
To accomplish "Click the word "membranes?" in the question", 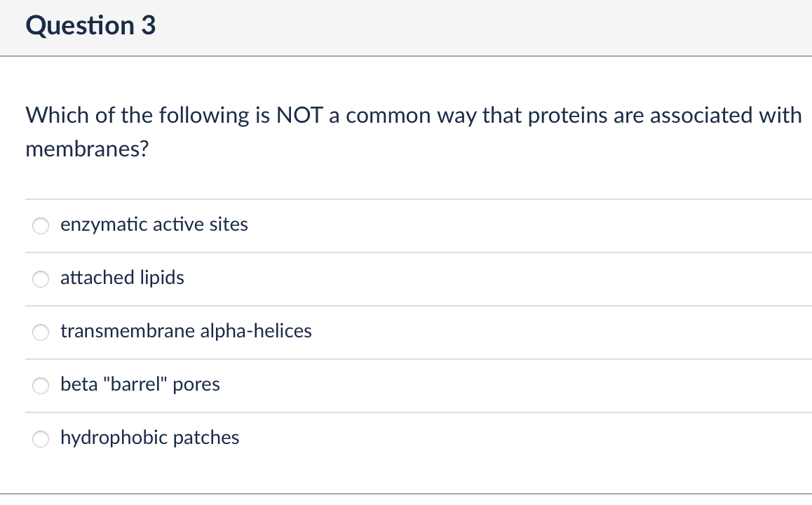I will point(87,149).
